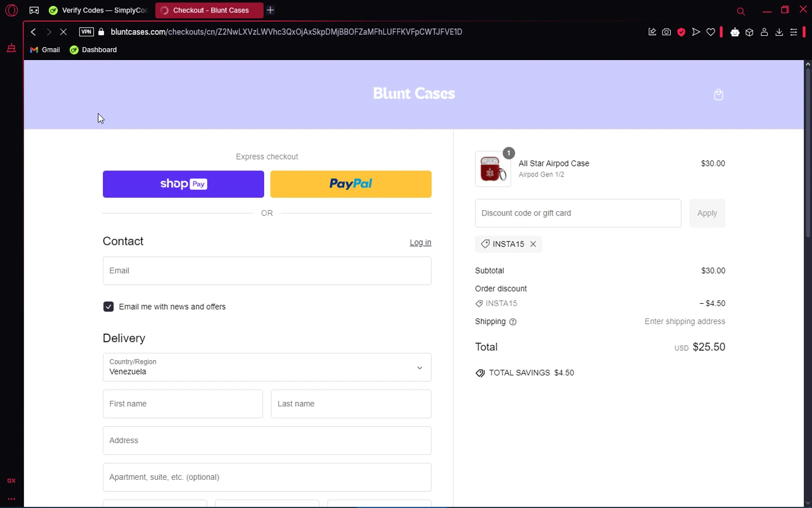Click the Log in link
The height and width of the screenshot is (508, 812).
[421, 243]
